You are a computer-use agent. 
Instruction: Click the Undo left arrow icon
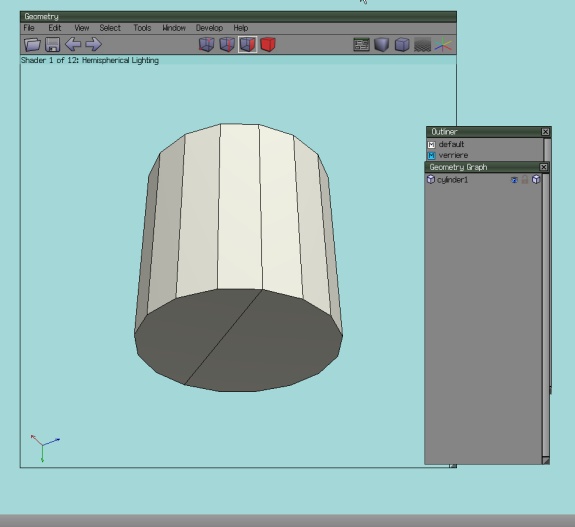(73, 44)
